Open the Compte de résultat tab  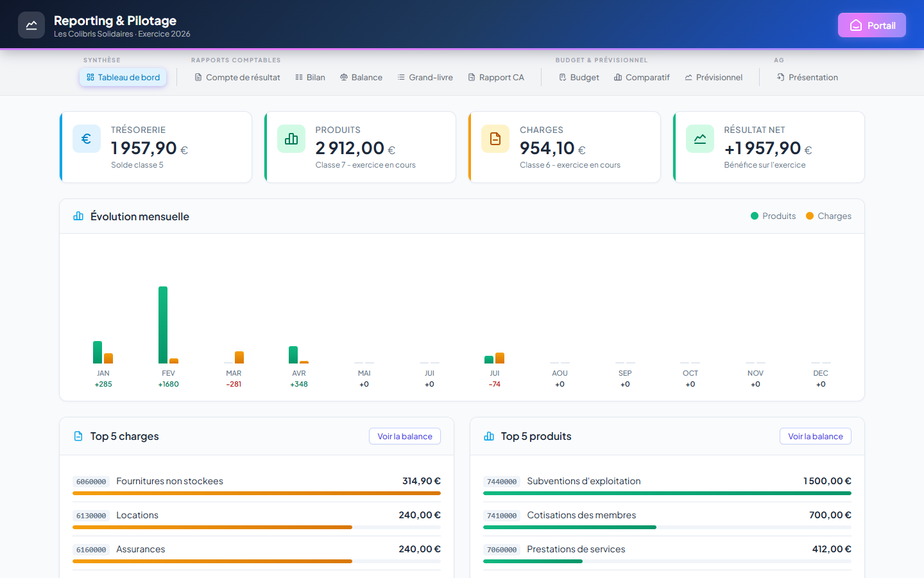pos(237,77)
